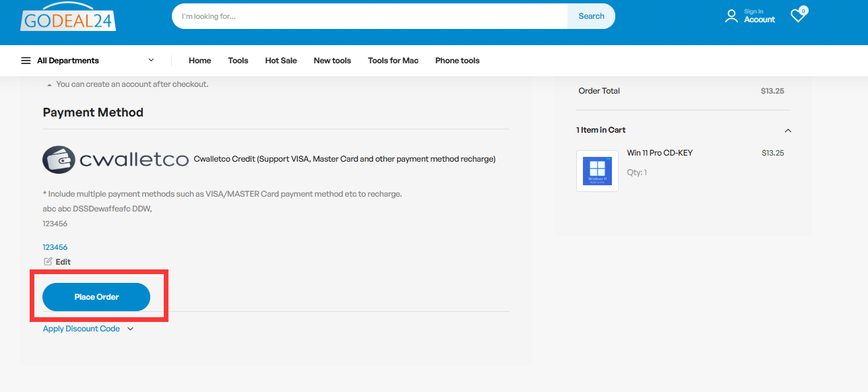Click the pencil Edit icon
This screenshot has height=392, width=868.
click(x=48, y=261)
